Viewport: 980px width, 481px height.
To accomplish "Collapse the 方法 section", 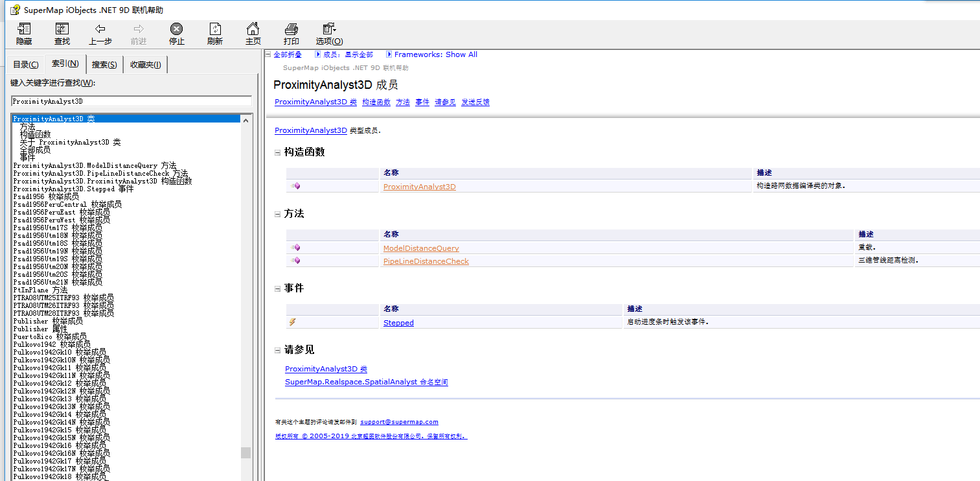I will pyautogui.click(x=278, y=214).
